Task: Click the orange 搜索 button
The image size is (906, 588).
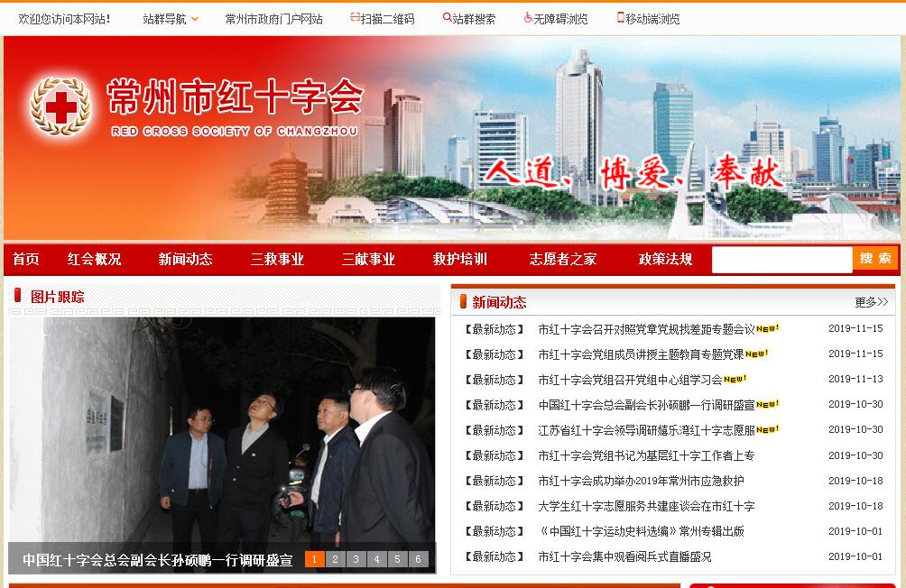Action: point(875,260)
